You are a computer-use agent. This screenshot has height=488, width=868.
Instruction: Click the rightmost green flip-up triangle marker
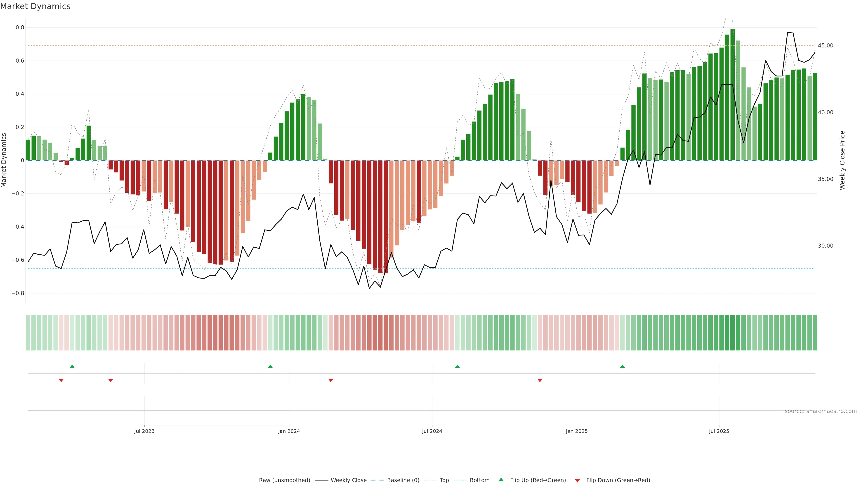click(622, 366)
